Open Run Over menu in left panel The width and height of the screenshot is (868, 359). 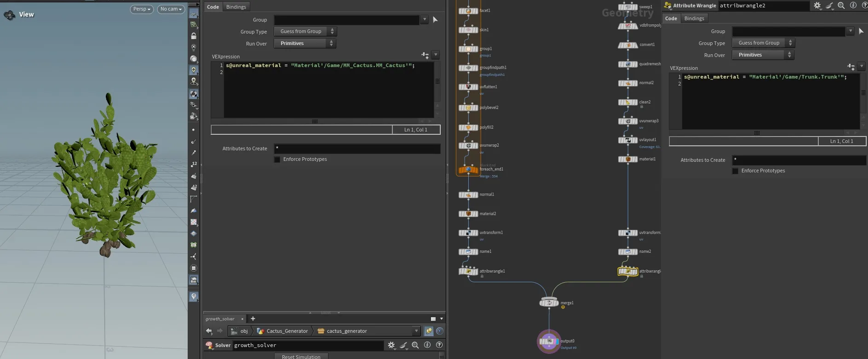[x=305, y=43]
